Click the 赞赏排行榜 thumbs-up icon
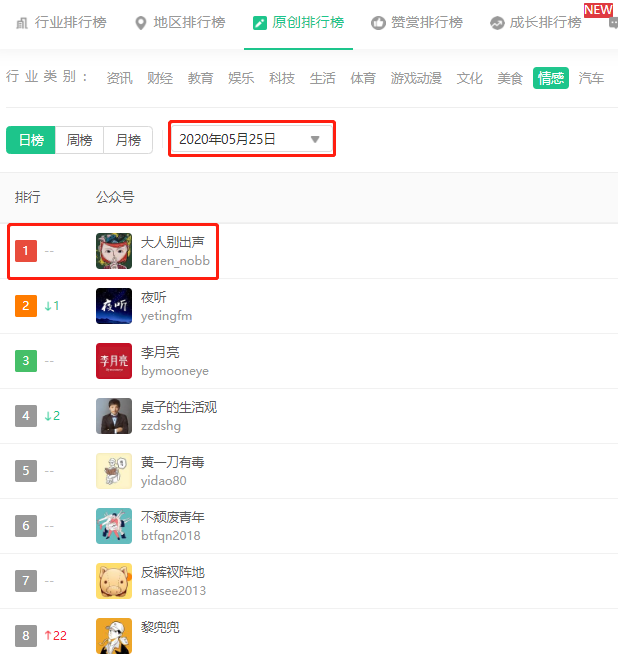The width and height of the screenshot is (618, 662). [378, 23]
